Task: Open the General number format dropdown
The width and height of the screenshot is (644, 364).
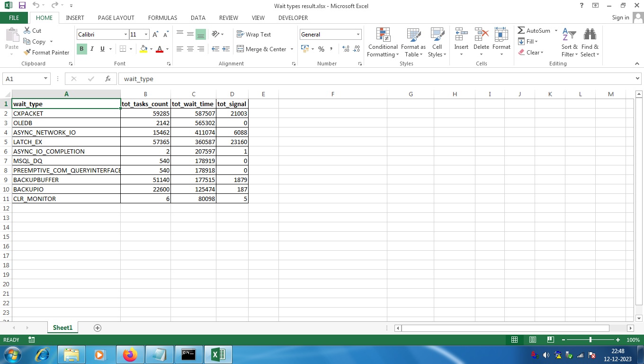Action: pos(358,35)
